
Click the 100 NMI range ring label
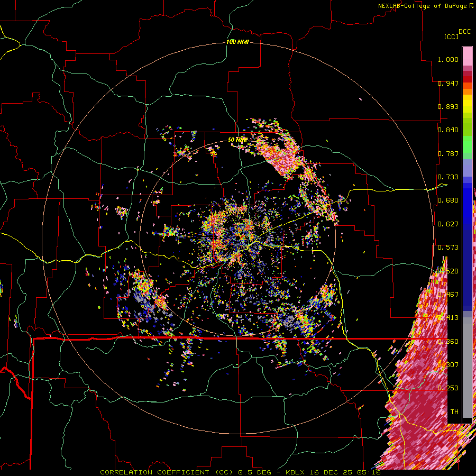point(237,42)
